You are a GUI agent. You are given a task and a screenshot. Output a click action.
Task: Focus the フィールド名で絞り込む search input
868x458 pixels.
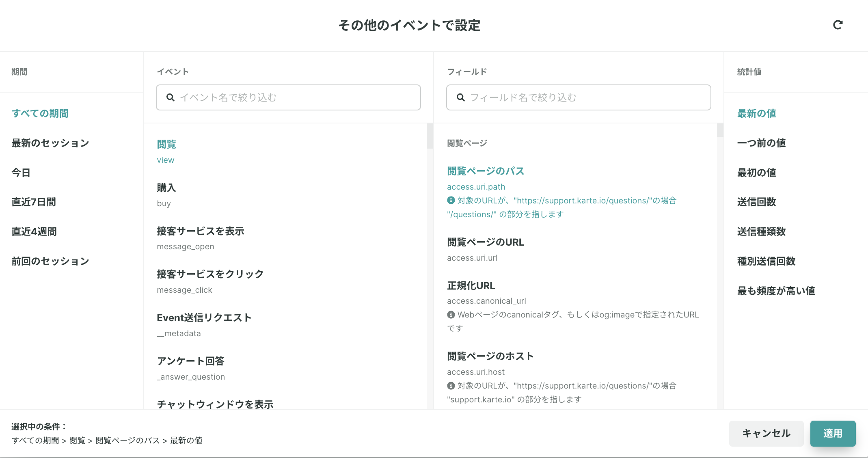579,97
